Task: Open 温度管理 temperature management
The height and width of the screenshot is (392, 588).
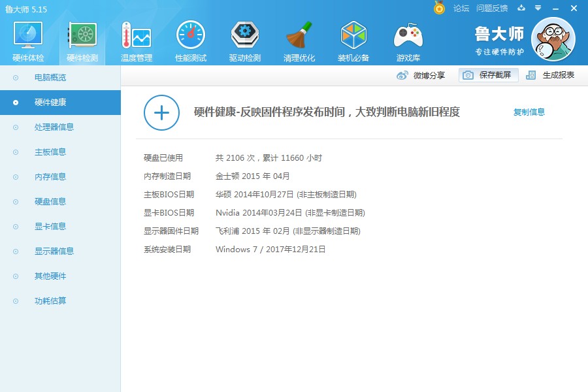Action: (x=137, y=35)
